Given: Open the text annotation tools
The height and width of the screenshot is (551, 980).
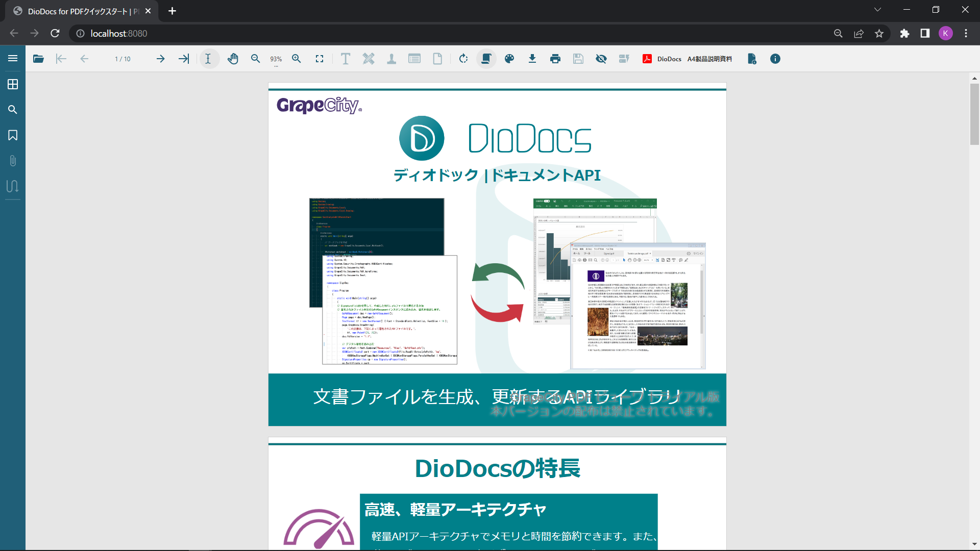Looking at the screenshot, I should pyautogui.click(x=346, y=59).
